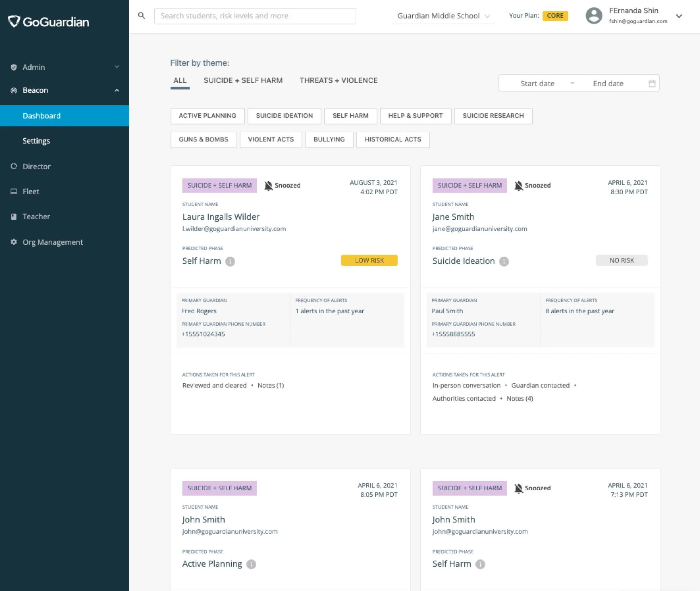Click the info icon beside Laura's Self Harm phase
700x591 pixels.
pos(231,262)
